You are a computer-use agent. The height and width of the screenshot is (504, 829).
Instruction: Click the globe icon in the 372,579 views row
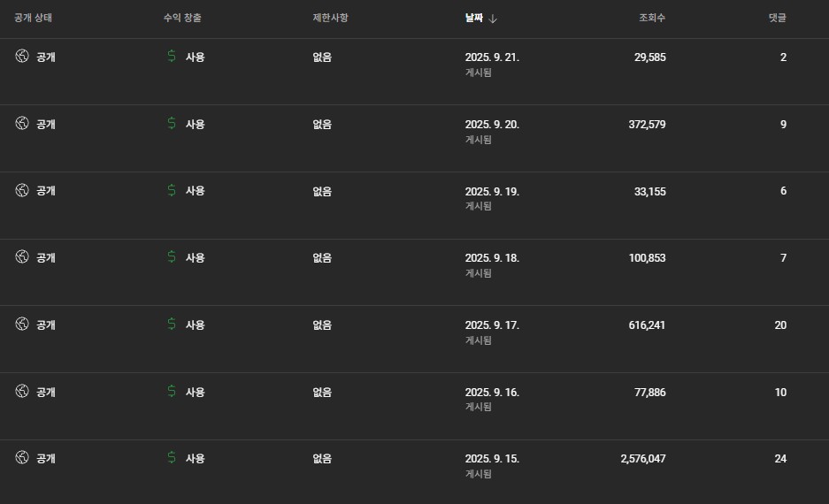(x=22, y=124)
